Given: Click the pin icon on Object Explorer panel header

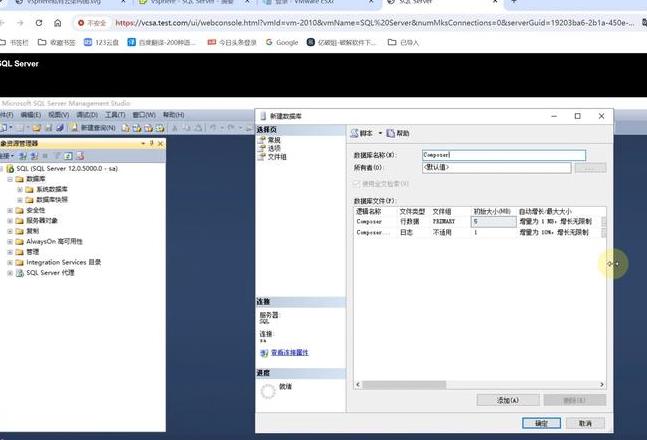Looking at the screenshot, I should point(152,143).
